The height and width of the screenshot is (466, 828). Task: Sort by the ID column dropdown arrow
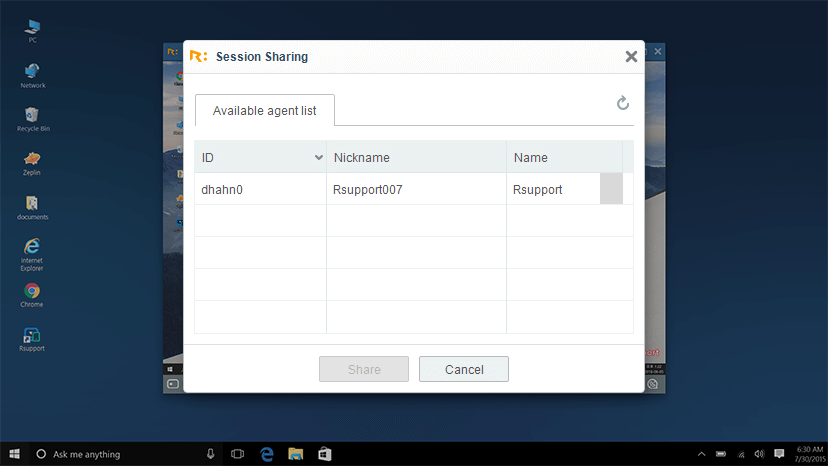(x=318, y=157)
